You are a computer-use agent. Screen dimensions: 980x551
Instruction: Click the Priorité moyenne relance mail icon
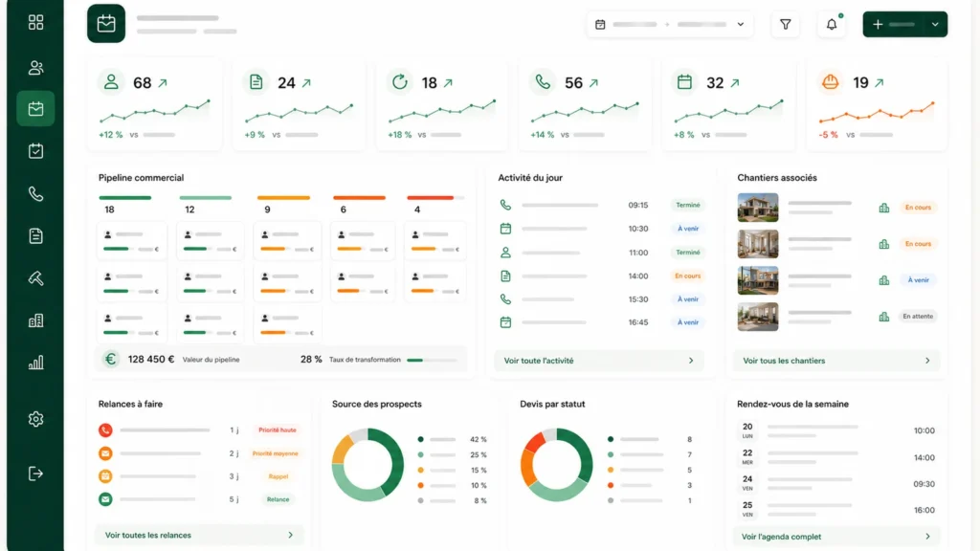[x=105, y=452]
